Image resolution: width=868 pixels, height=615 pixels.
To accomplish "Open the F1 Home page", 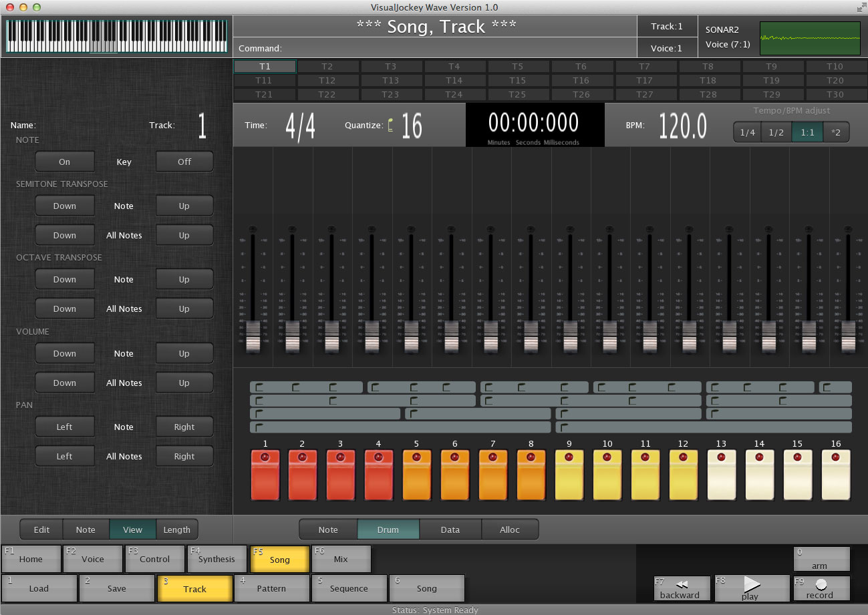I will (x=31, y=559).
